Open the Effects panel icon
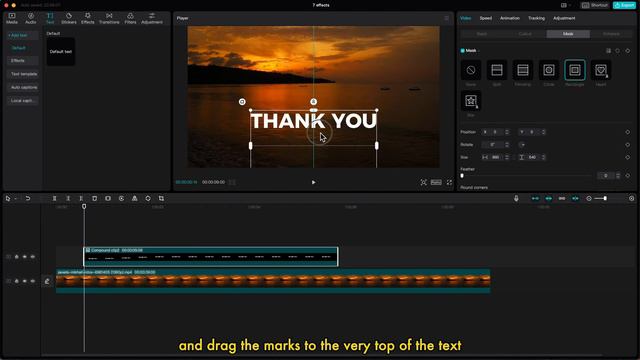 coord(88,18)
